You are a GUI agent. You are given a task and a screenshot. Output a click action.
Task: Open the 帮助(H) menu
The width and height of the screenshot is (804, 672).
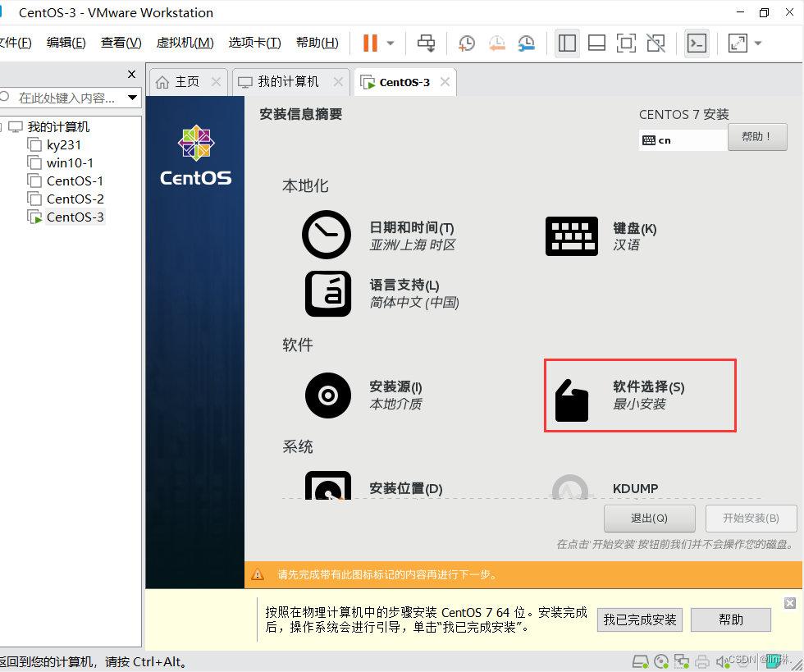pos(317,43)
